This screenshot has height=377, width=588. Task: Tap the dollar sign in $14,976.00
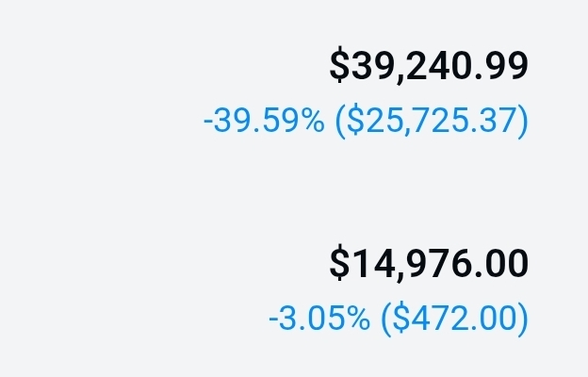tap(339, 264)
